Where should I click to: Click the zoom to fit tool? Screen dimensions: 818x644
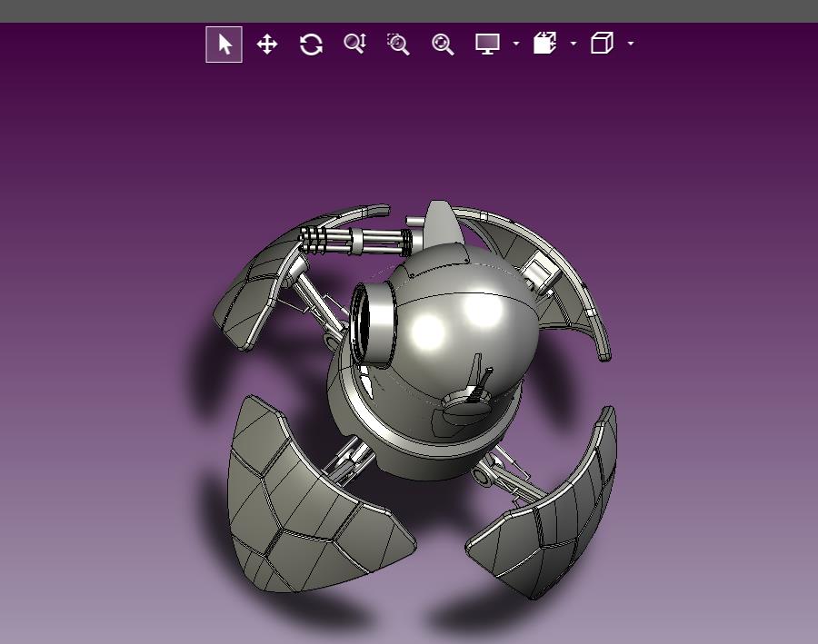pyautogui.click(x=443, y=45)
